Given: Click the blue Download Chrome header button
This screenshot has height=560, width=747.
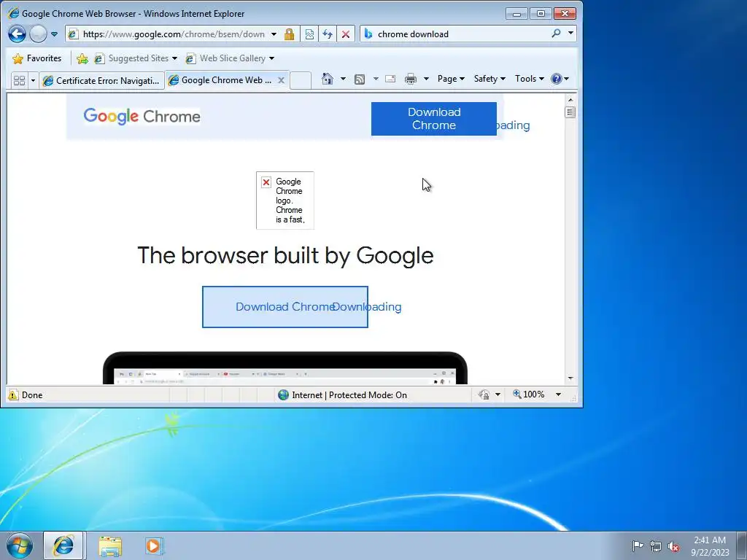Looking at the screenshot, I should [433, 119].
